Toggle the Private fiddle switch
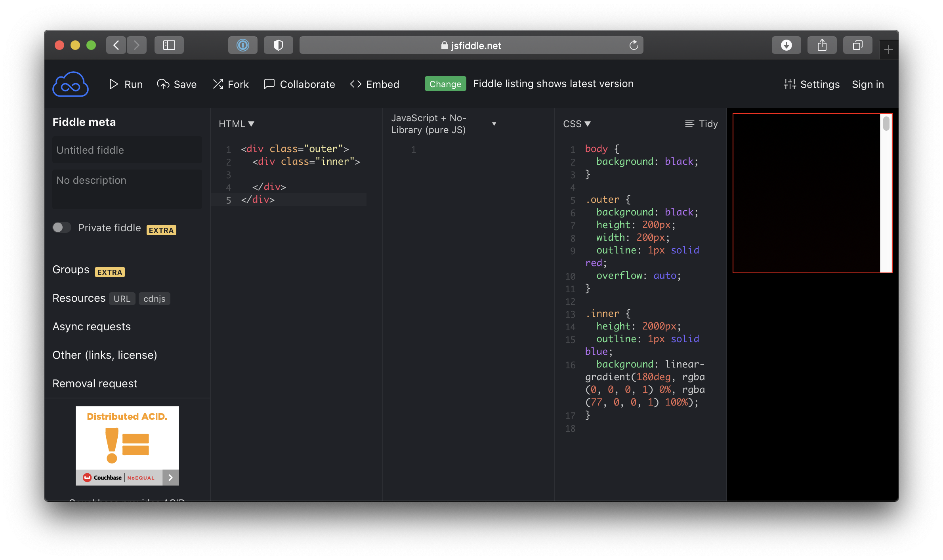This screenshot has width=943, height=560. point(62,227)
